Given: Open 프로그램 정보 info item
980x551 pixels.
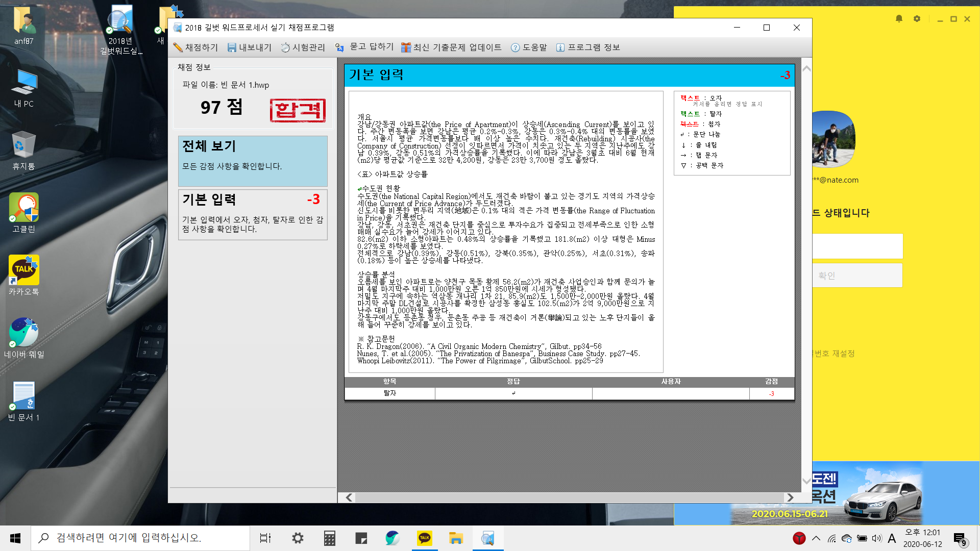Looking at the screenshot, I should [587, 47].
